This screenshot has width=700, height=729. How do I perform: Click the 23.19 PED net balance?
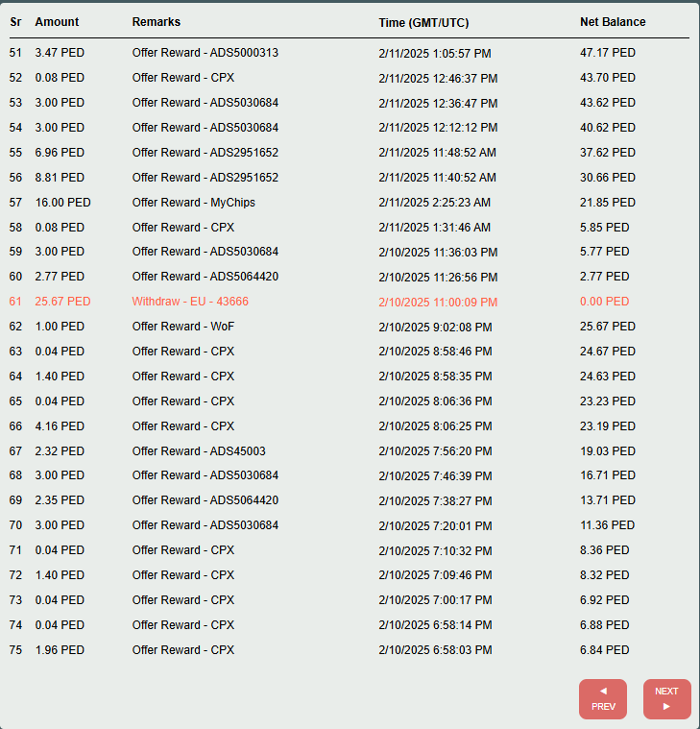(x=608, y=425)
